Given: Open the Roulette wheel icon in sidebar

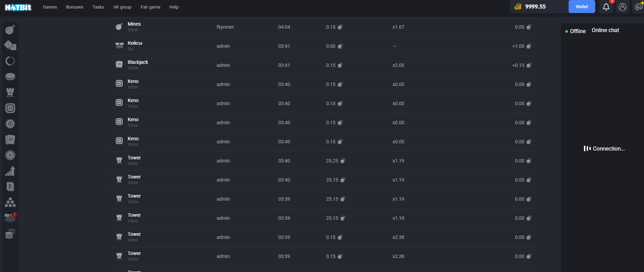Looking at the screenshot, I should (10, 155).
